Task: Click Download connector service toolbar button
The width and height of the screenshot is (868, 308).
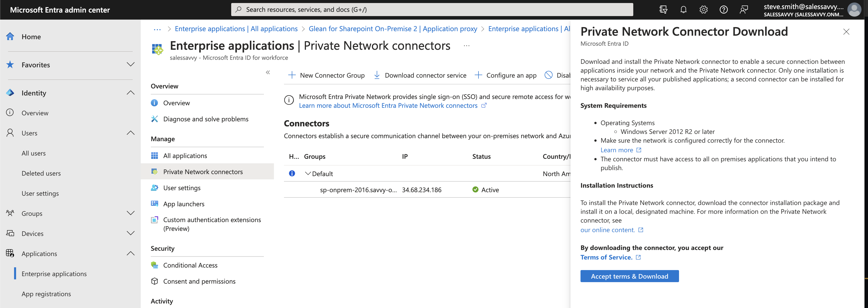Action: pos(420,75)
